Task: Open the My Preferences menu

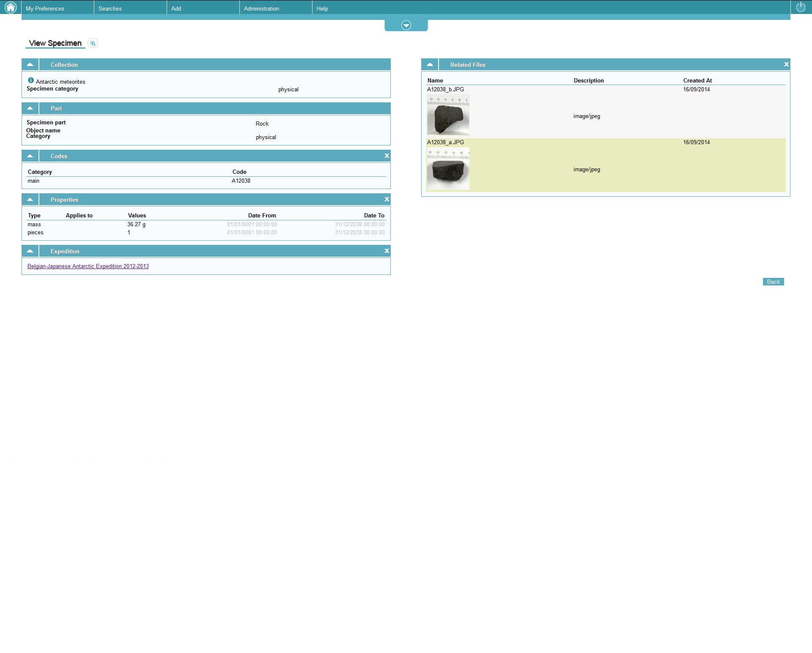Action: click(x=45, y=8)
